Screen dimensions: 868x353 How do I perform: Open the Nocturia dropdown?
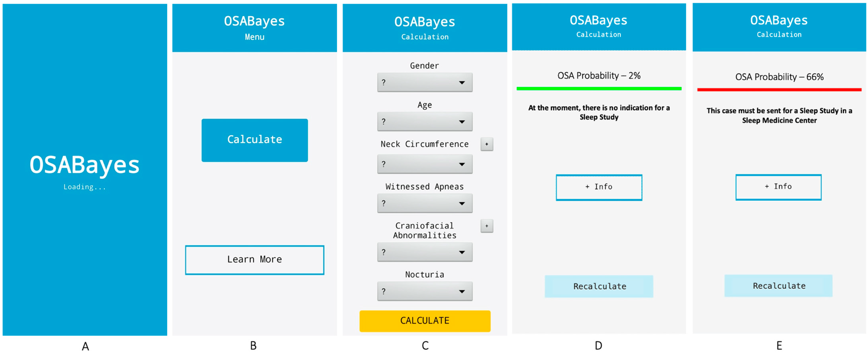point(425,291)
